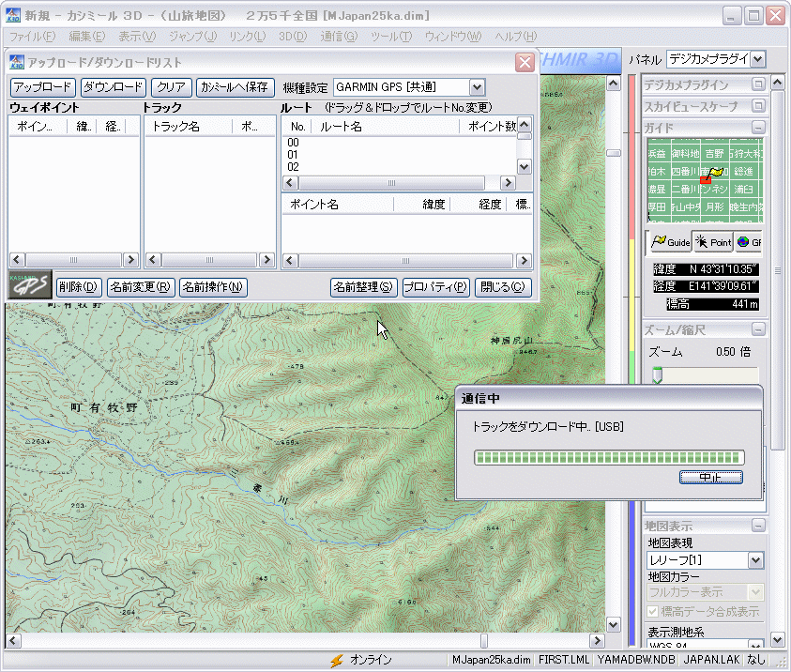Select route number 02 row
This screenshot has width=791, height=672.
(399, 166)
